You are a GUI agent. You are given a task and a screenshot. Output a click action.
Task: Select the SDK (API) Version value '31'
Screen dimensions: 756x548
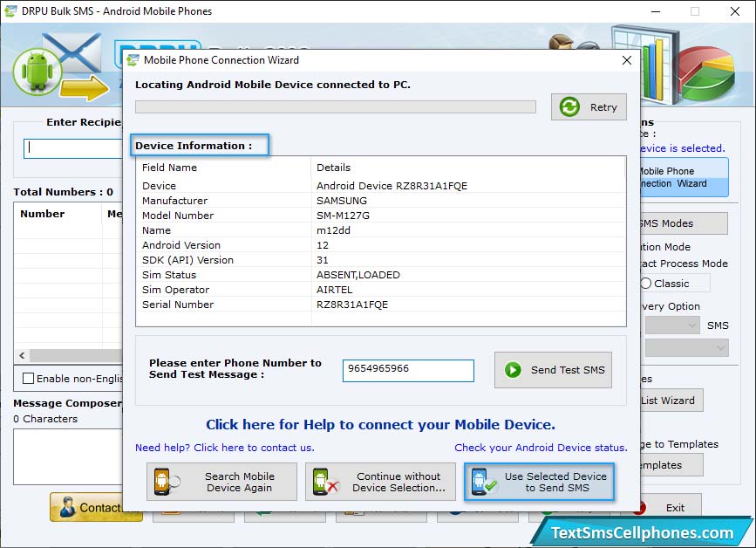coord(323,260)
